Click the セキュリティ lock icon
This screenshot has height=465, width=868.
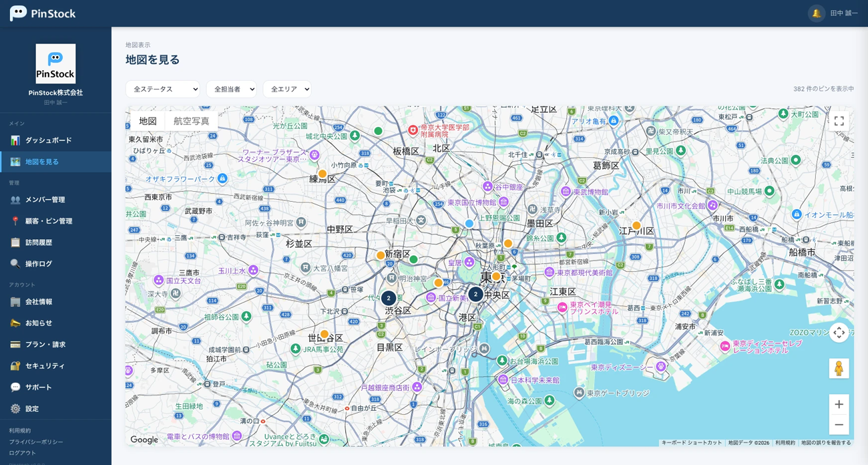(15, 366)
